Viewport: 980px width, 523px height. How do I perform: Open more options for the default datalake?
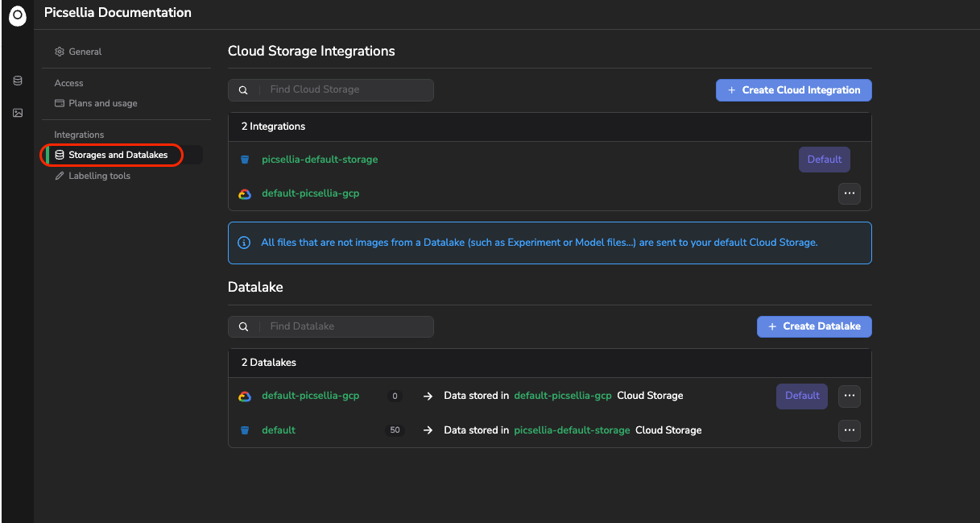pyautogui.click(x=849, y=430)
